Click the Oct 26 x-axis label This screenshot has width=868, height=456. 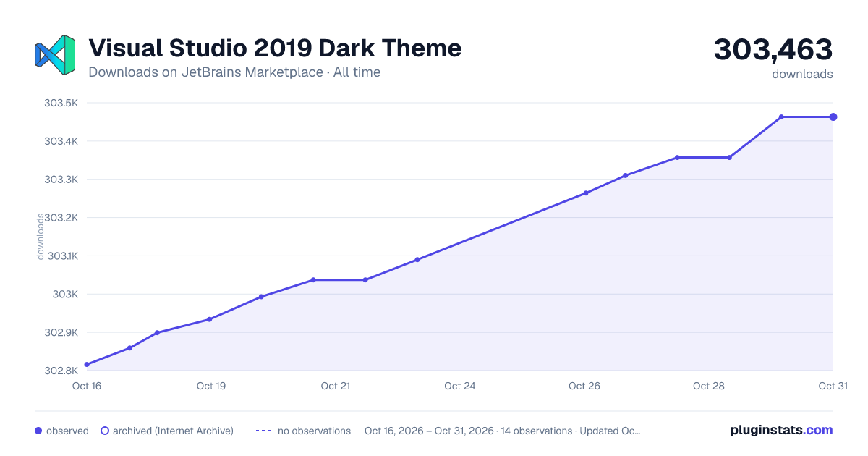click(584, 386)
